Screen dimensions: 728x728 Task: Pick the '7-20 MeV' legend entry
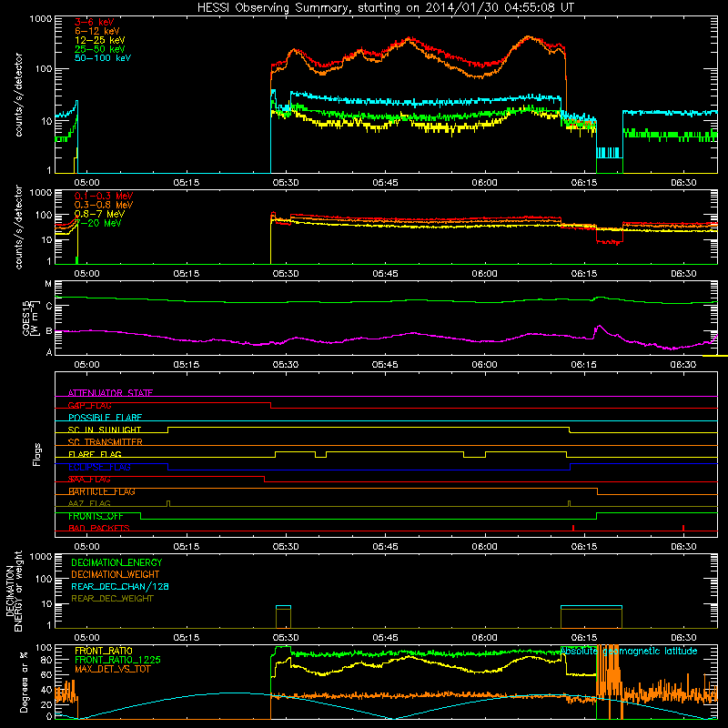point(98,223)
